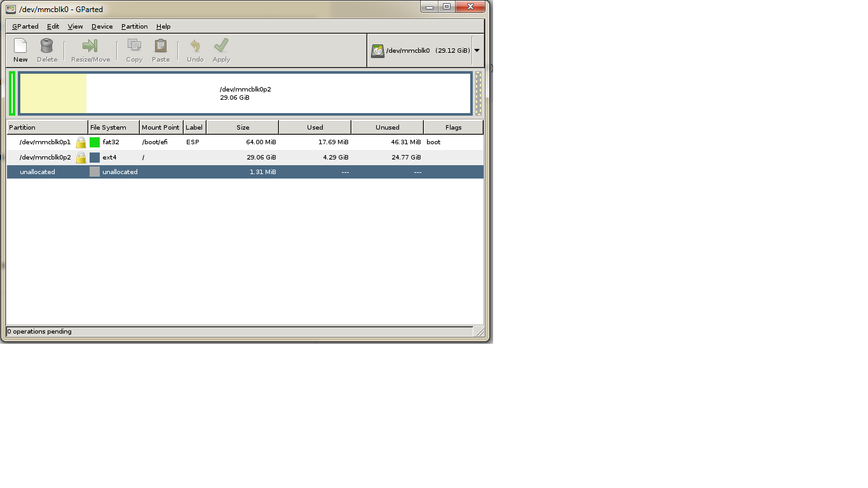Open the Help menu
Image resolution: width=868 pixels, height=488 pixels.
point(163,27)
